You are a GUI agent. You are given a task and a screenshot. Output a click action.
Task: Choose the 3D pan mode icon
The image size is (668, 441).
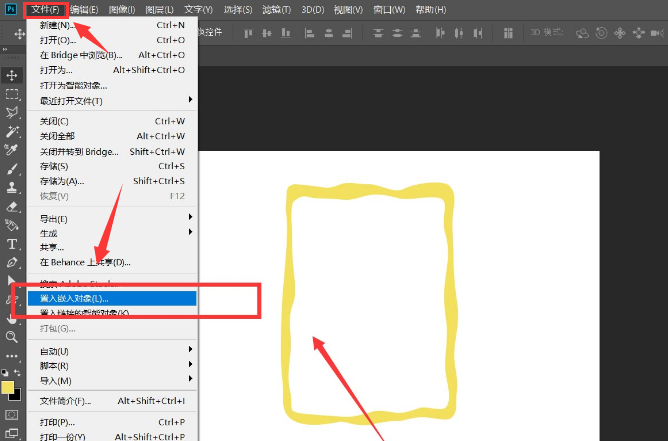tap(620, 33)
